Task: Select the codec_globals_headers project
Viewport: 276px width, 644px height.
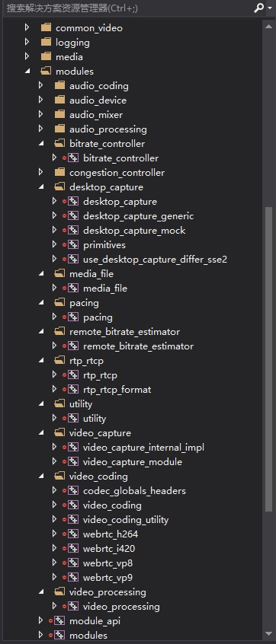Action: click(x=134, y=490)
